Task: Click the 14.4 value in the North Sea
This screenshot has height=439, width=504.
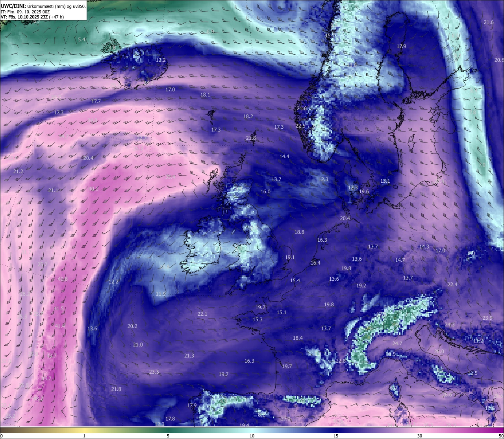Action: pos(284,156)
